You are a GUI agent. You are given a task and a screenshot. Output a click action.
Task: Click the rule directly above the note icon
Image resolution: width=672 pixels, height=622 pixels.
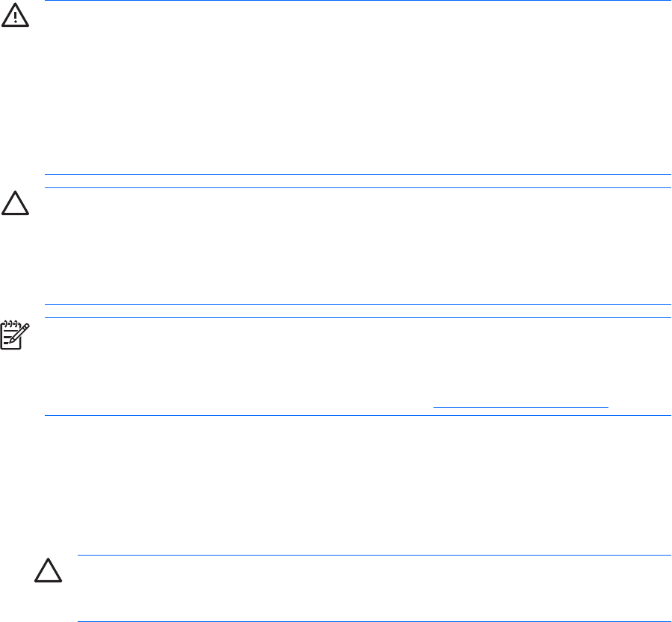click(358, 317)
